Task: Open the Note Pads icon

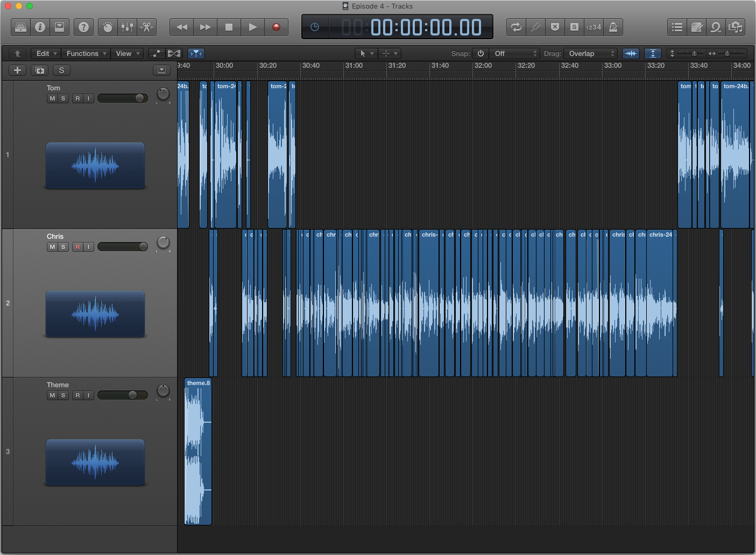Action: tap(697, 27)
